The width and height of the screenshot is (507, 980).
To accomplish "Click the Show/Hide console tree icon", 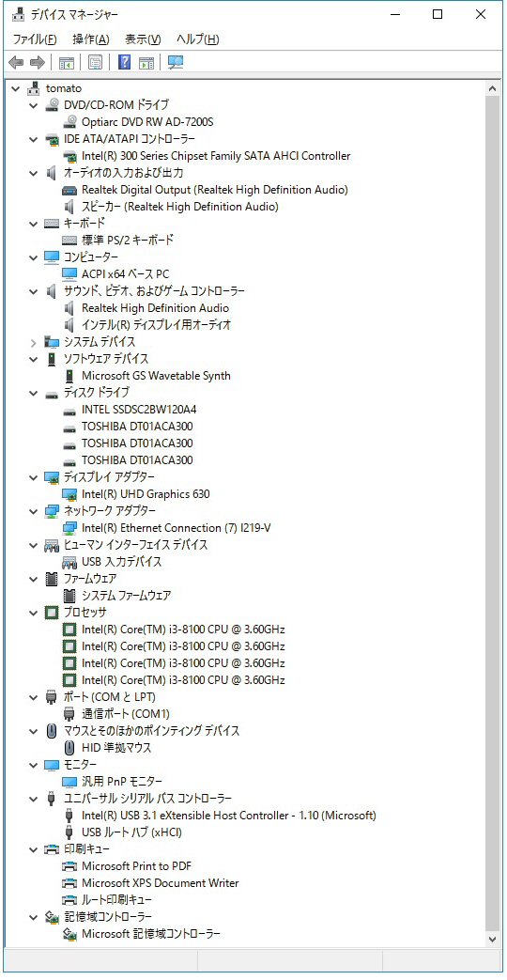I will point(66,63).
